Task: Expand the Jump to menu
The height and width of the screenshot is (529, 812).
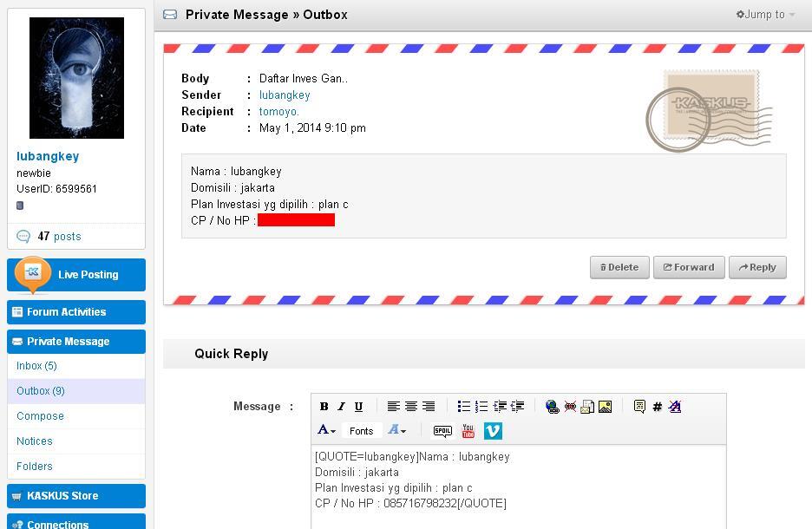Action: (765, 15)
